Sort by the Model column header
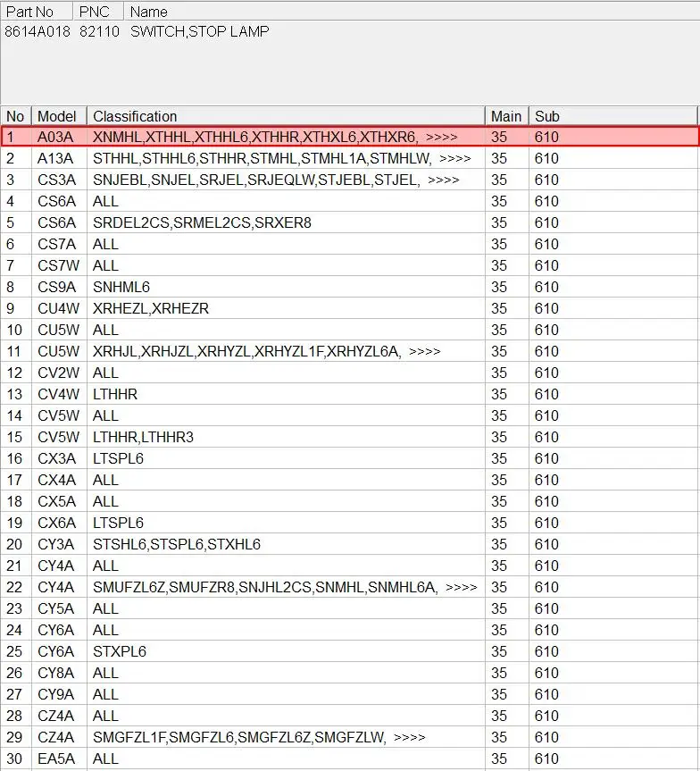The height and width of the screenshot is (771, 700). point(59,116)
